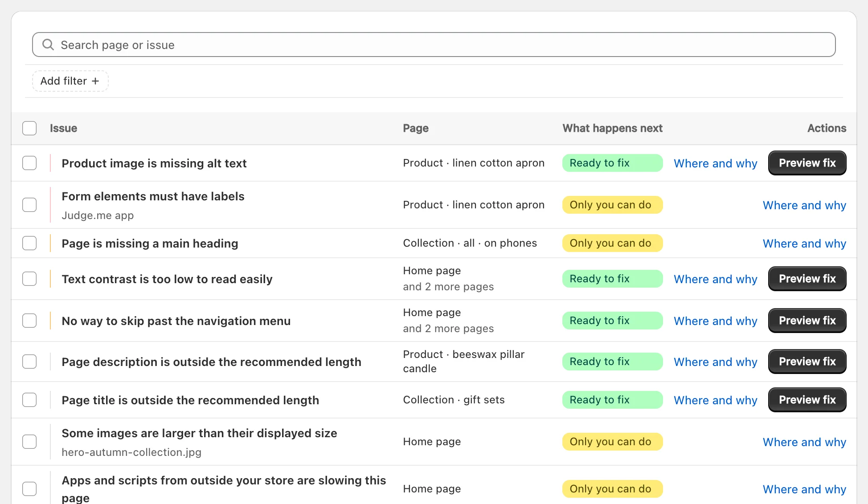The width and height of the screenshot is (868, 504).
Task: Focus the Search page or issue field
Action: click(x=434, y=45)
